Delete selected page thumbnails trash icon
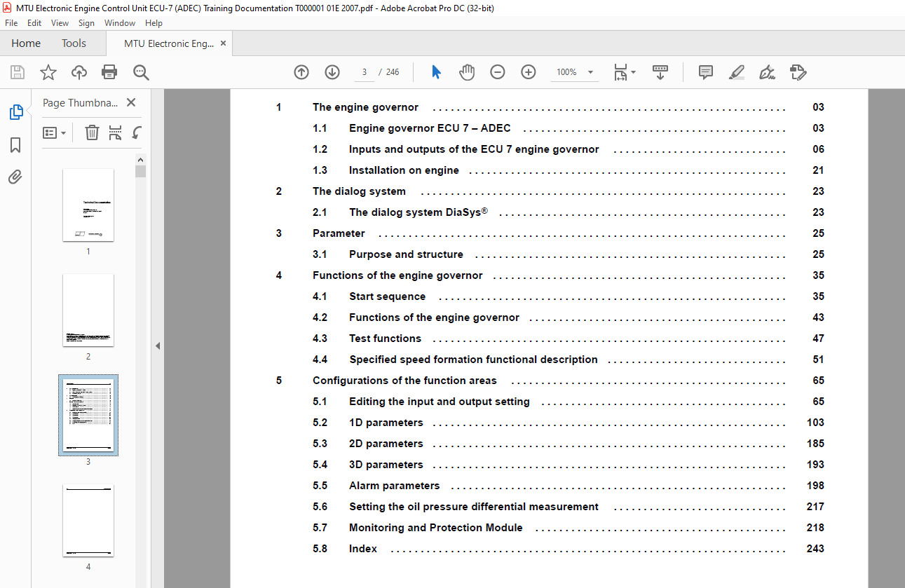 point(92,132)
